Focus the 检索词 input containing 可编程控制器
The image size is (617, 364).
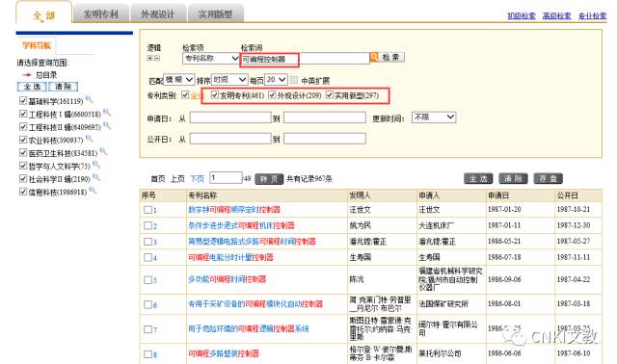coord(305,59)
